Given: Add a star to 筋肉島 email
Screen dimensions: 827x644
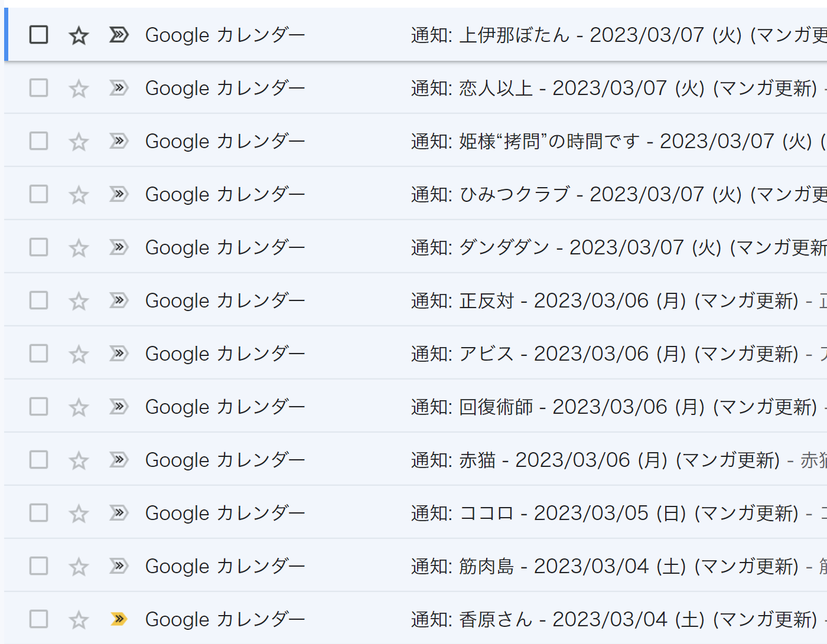Looking at the screenshot, I should click(x=79, y=567).
